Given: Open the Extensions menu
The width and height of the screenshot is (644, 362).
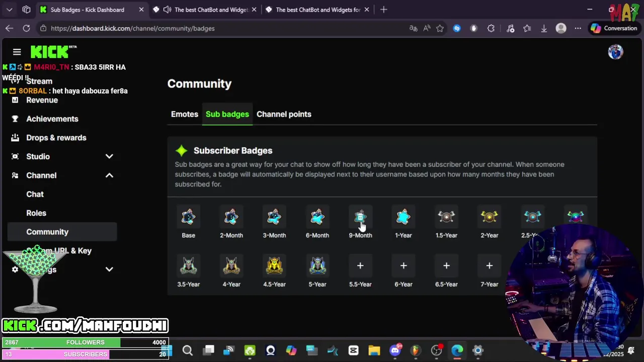Looking at the screenshot, I should tap(491, 28).
